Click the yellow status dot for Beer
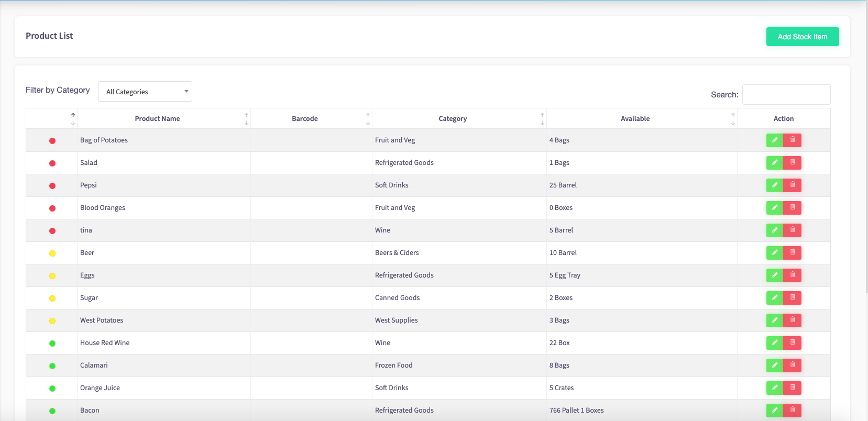Screen dimensions: 868x421 pos(52,253)
